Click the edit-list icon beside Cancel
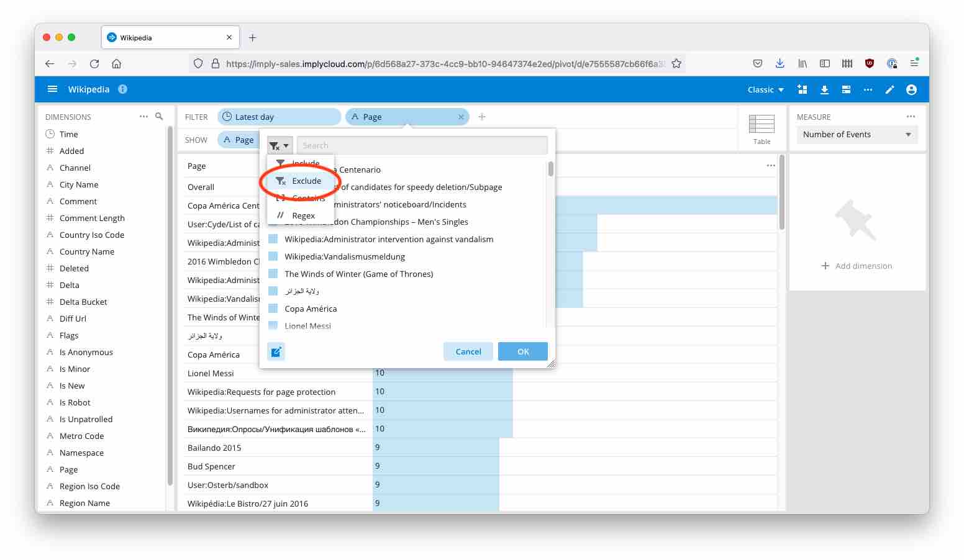Viewport: 964px width, 560px height. [x=276, y=352]
